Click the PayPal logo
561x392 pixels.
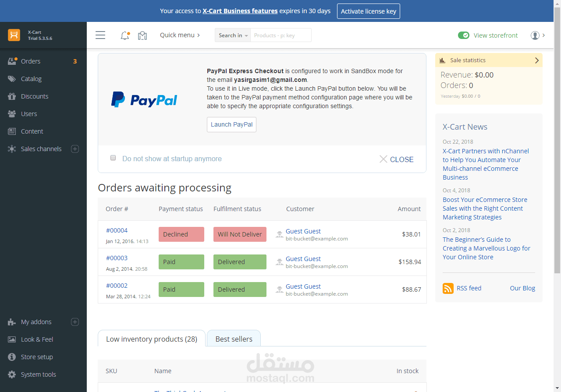coord(144,99)
